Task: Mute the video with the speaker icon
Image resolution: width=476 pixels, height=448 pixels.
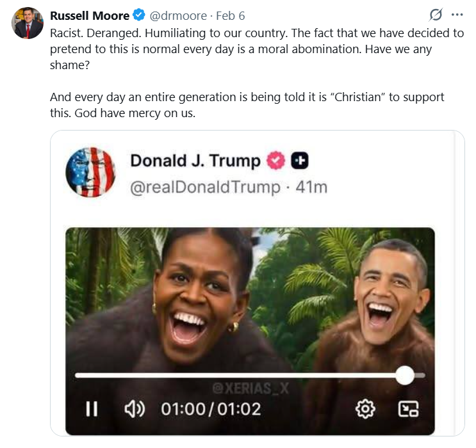Action: click(134, 409)
